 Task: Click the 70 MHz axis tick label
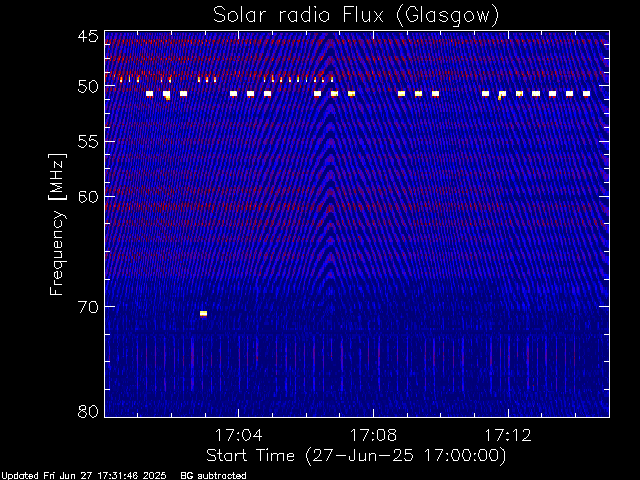click(88, 307)
